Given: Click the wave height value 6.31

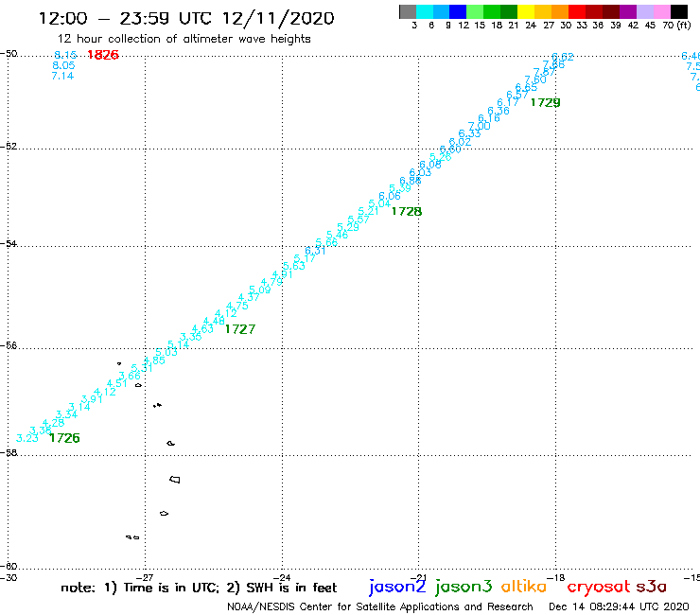Looking at the screenshot, I should point(315,251).
